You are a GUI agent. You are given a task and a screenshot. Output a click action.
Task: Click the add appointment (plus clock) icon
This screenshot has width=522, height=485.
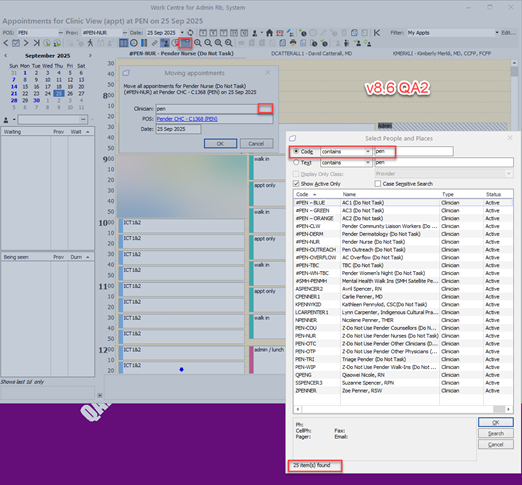[303, 33]
